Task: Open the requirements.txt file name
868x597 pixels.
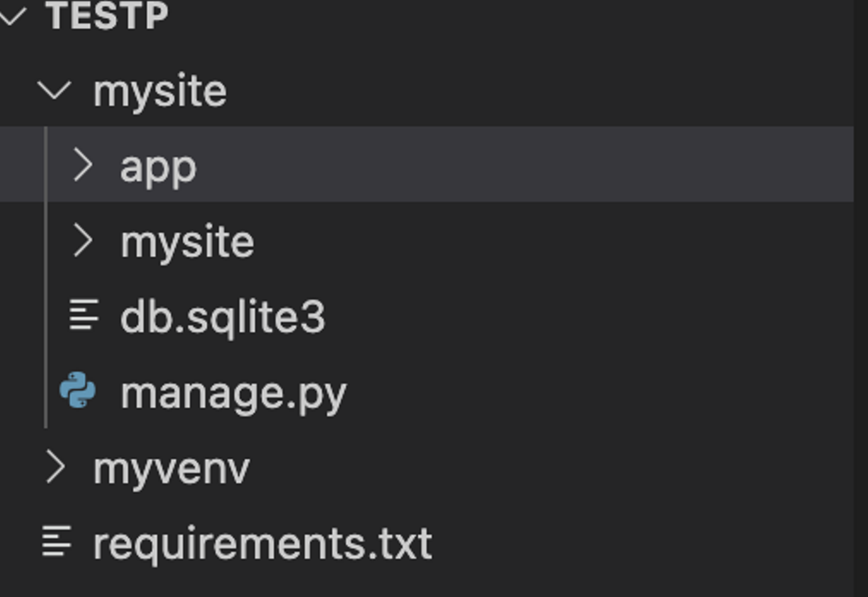Action: (262, 543)
